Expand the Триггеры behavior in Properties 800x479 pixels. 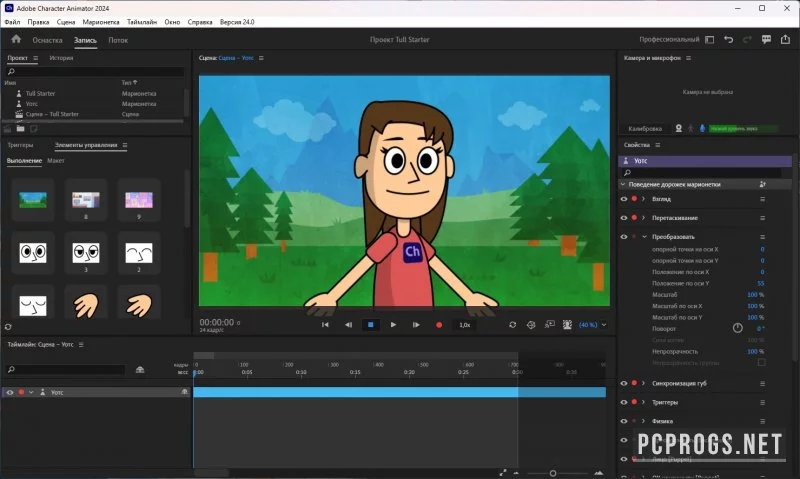coord(643,402)
